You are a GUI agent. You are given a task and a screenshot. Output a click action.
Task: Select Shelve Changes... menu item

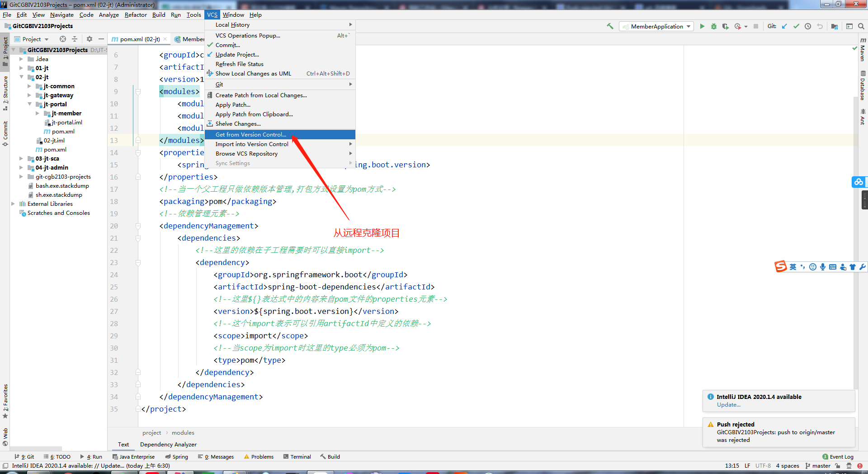point(280,123)
